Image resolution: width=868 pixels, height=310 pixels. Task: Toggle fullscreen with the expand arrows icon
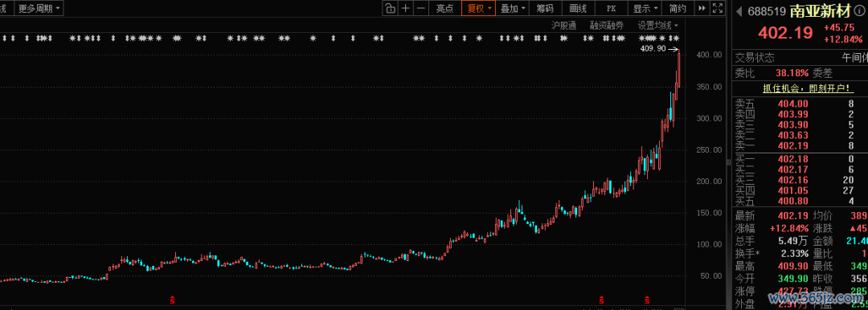click(718, 8)
